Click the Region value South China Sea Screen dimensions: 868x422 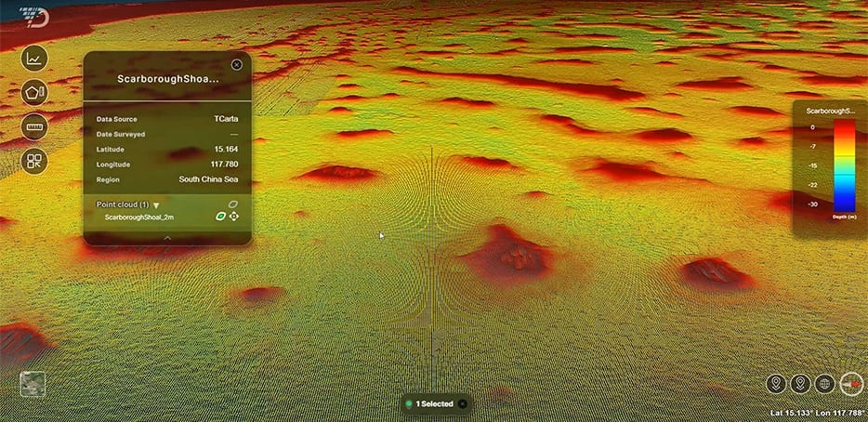click(209, 179)
